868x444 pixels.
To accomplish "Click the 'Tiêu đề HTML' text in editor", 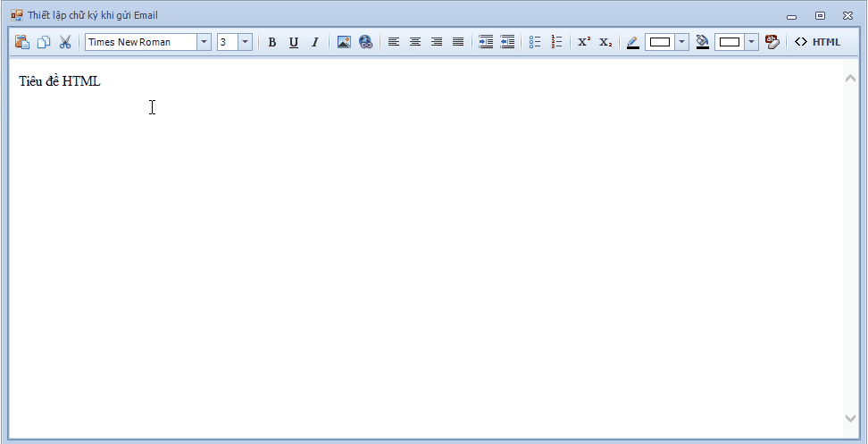I will 60,81.
